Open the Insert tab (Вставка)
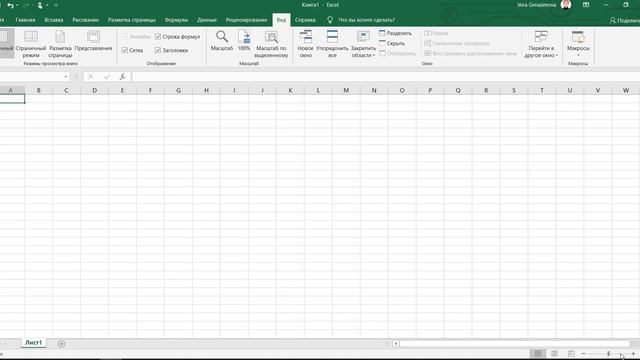This screenshot has width=640, height=360. point(54,20)
